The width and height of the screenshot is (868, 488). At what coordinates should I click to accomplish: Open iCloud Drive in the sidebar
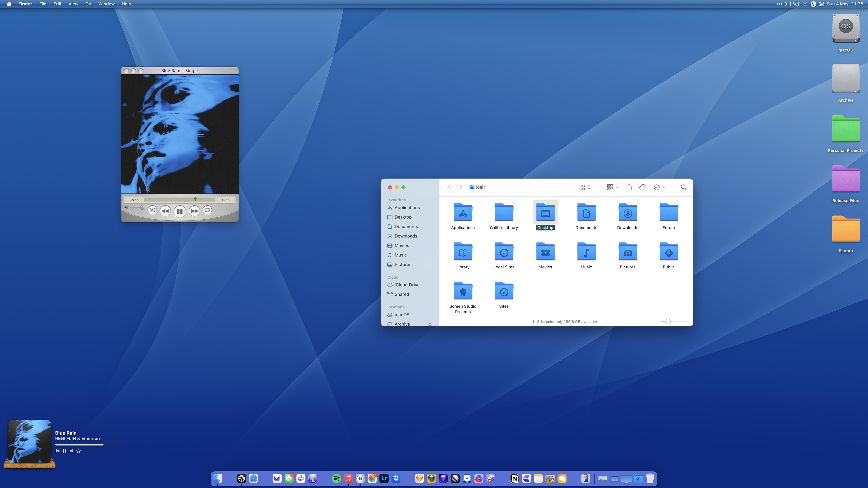coord(407,285)
